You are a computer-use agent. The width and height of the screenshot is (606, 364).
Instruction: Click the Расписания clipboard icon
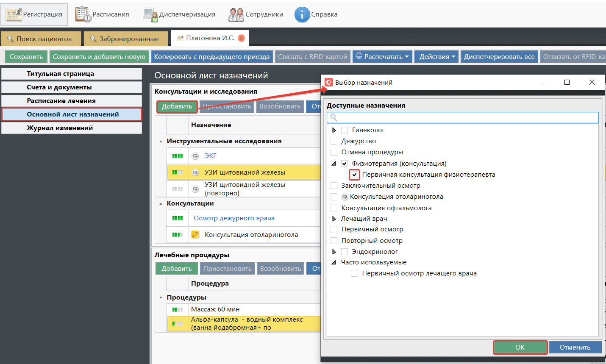(83, 14)
